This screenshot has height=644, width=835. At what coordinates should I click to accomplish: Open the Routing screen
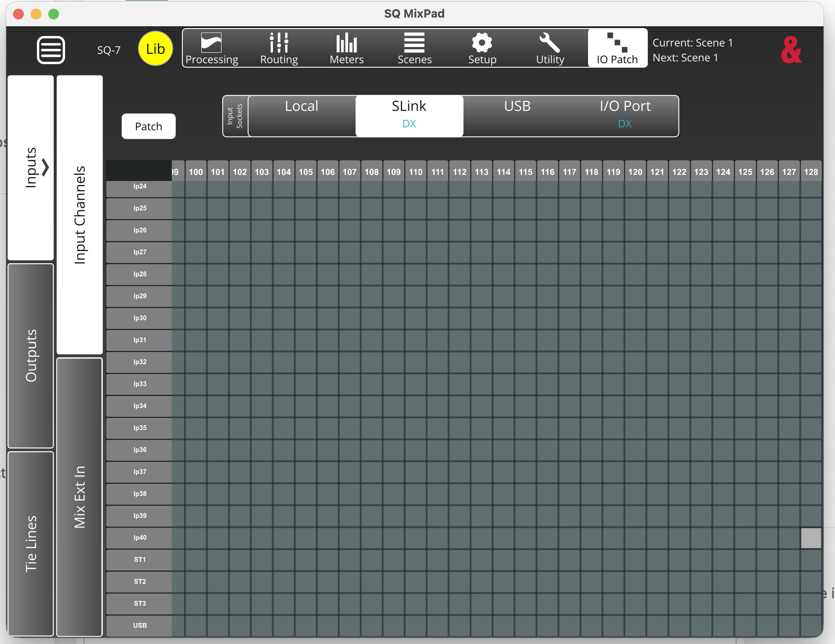coord(279,48)
